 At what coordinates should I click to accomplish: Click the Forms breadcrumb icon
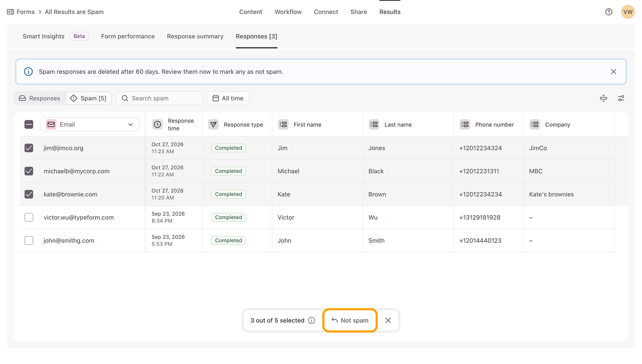pos(10,12)
